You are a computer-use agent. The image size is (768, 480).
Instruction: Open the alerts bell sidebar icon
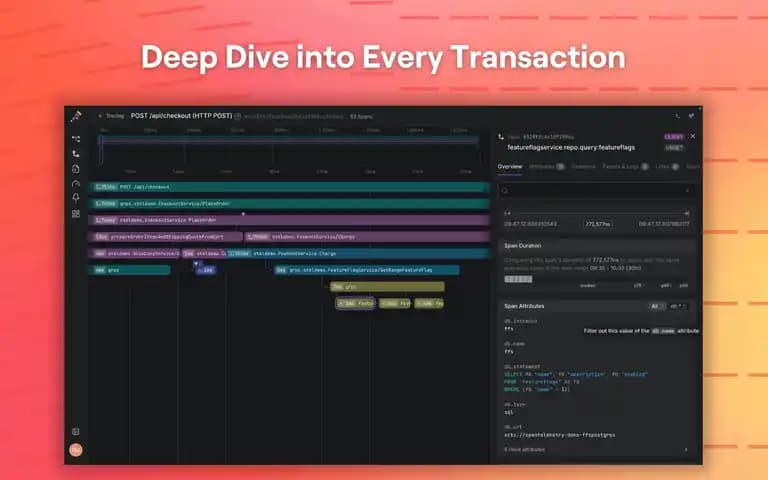[76, 198]
